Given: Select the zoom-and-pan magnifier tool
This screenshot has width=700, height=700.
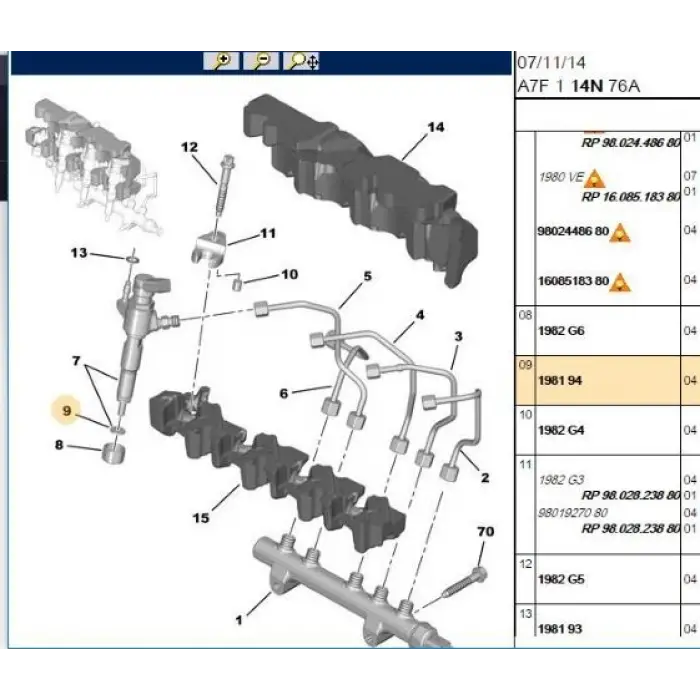Looking at the screenshot, I should point(301,61).
